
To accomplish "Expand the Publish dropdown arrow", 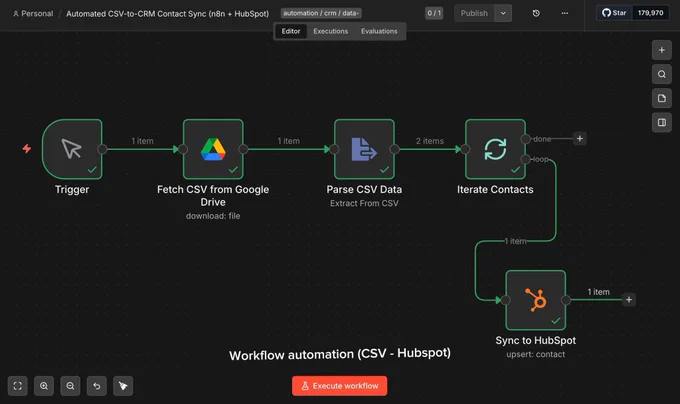I will [x=503, y=13].
